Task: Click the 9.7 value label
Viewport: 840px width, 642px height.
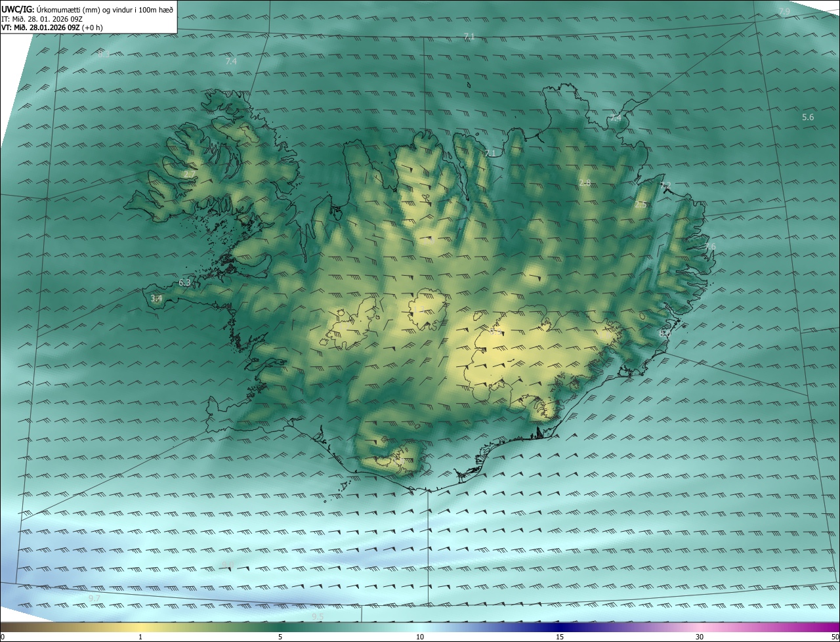Action: 94,598
